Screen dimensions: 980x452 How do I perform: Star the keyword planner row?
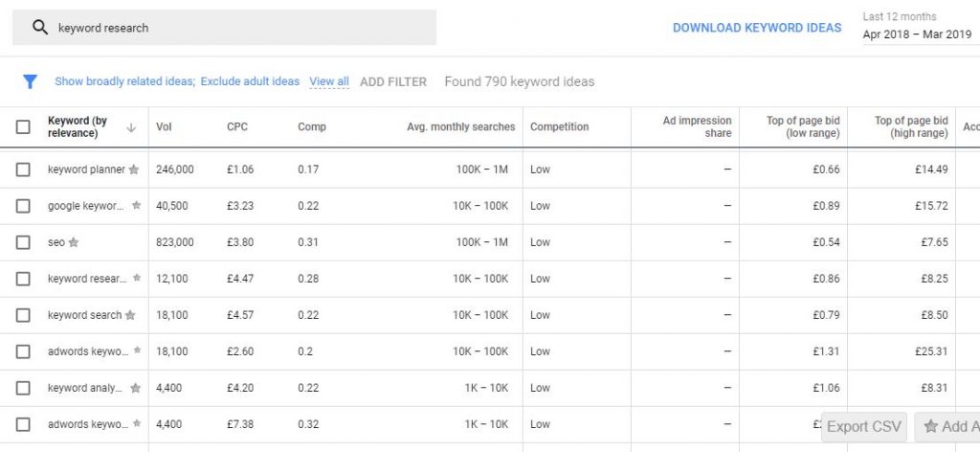[x=134, y=169]
